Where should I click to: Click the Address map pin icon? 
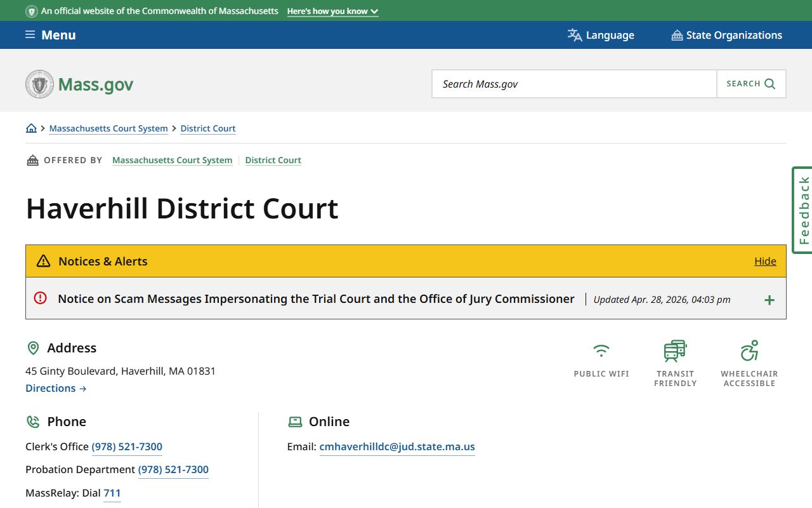tap(33, 348)
